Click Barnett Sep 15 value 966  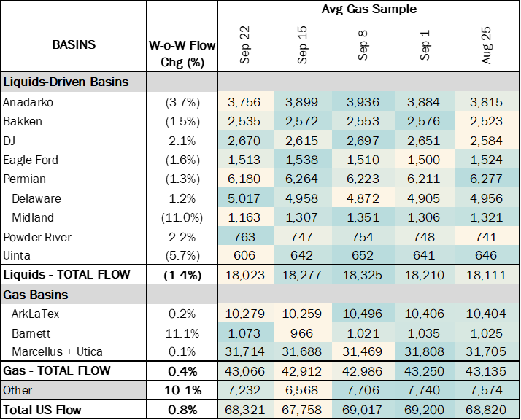pos(302,333)
